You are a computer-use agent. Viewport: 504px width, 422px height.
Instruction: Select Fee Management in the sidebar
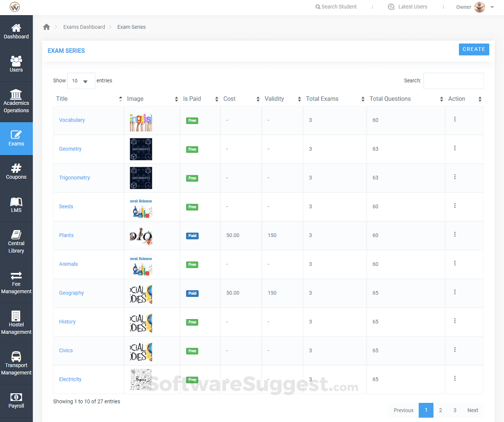pos(16,282)
